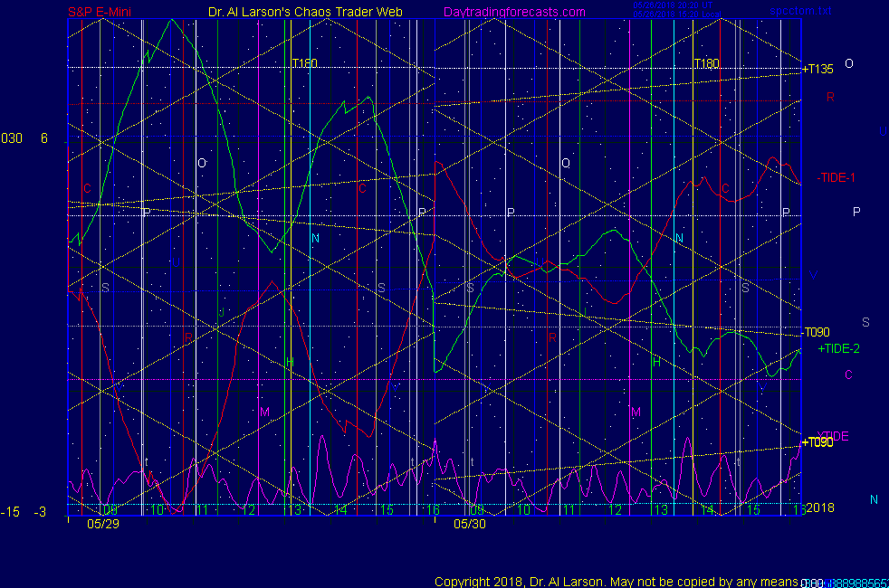Click the left T180 label near chart top
The width and height of the screenshot is (889, 588).
[x=304, y=63]
